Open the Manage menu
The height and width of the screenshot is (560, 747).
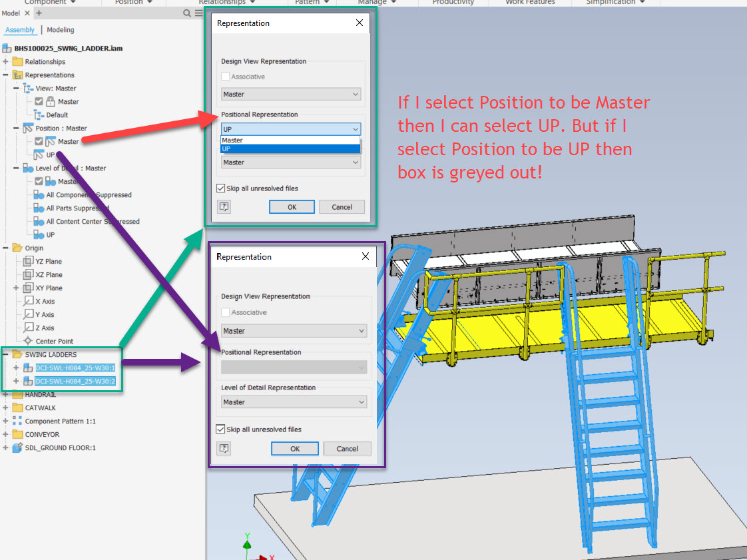[373, 3]
